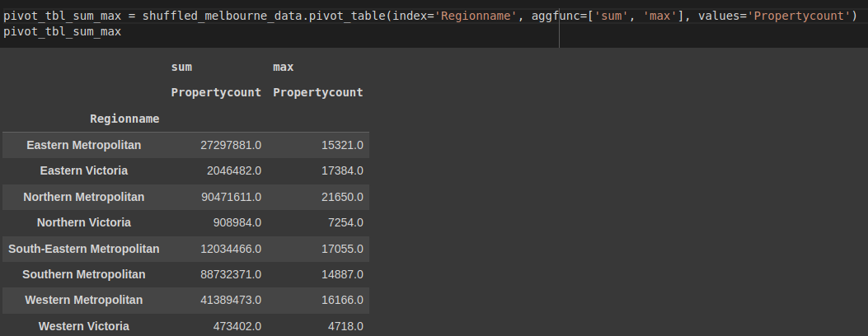Select the Eastern Metropolitan row label
This screenshot has width=868, height=336.
[83, 145]
